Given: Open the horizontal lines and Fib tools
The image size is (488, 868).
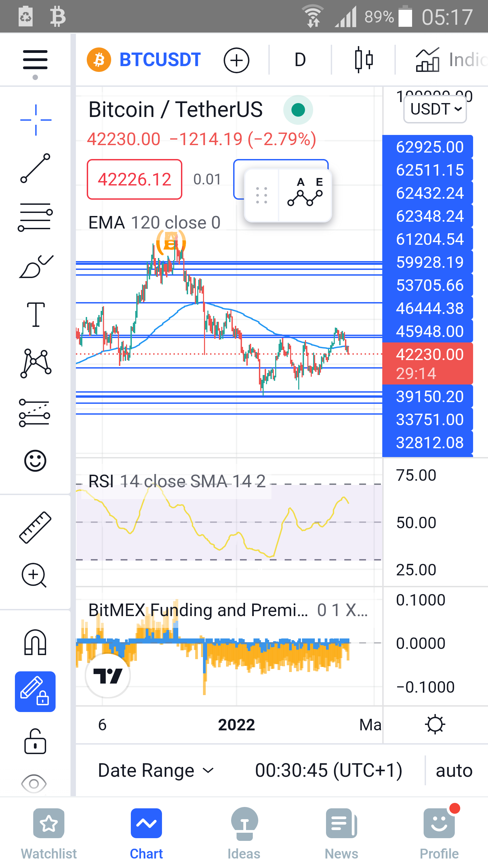Looking at the screenshot, I should [x=35, y=217].
